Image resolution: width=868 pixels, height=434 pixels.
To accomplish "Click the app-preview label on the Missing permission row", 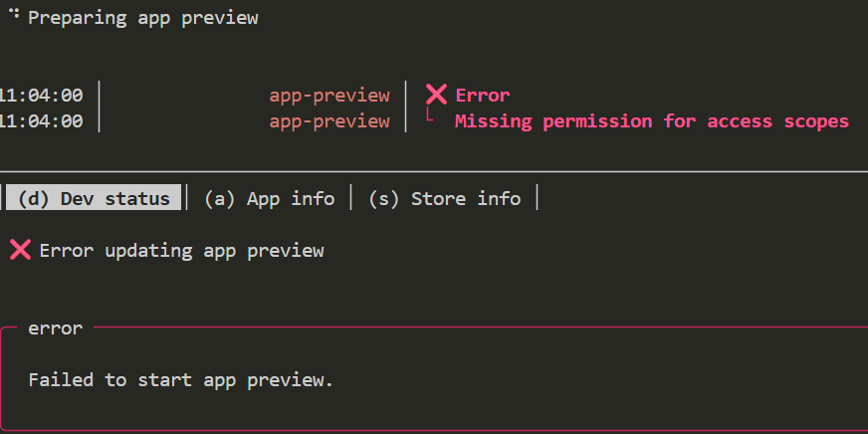I will click(328, 121).
